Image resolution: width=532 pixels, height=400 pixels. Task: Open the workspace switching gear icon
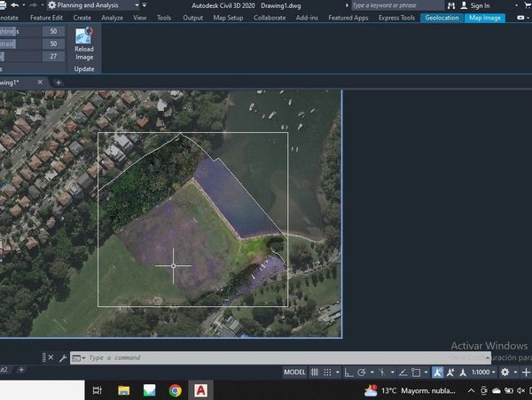click(x=506, y=373)
